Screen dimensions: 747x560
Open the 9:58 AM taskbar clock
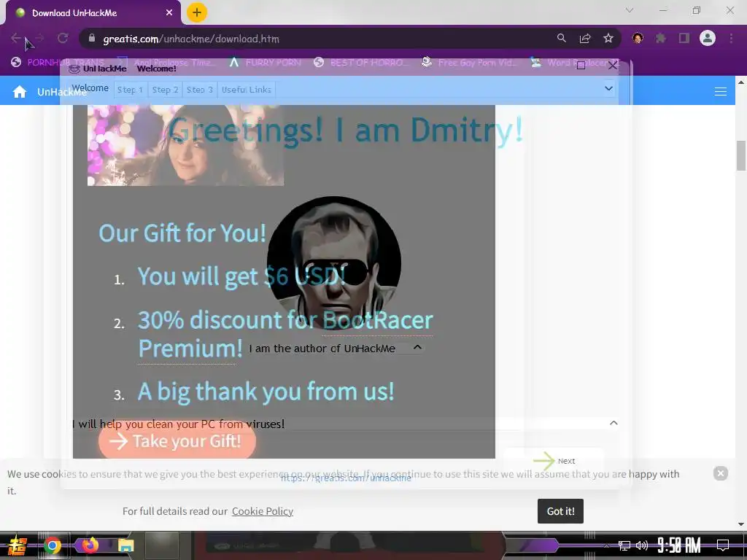pyautogui.click(x=679, y=545)
